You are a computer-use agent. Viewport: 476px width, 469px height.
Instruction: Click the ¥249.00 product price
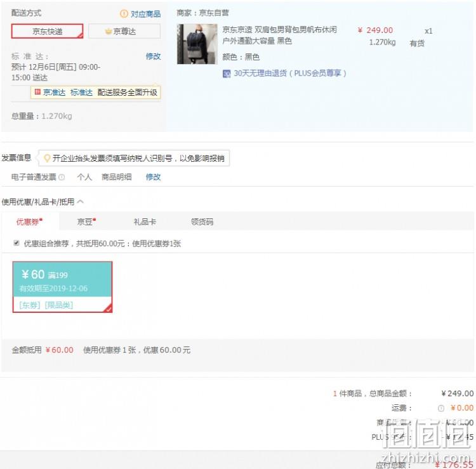point(375,30)
